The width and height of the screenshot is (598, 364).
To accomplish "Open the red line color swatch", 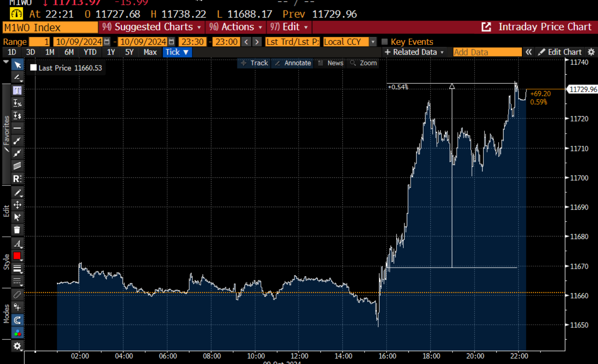I will click(17, 256).
